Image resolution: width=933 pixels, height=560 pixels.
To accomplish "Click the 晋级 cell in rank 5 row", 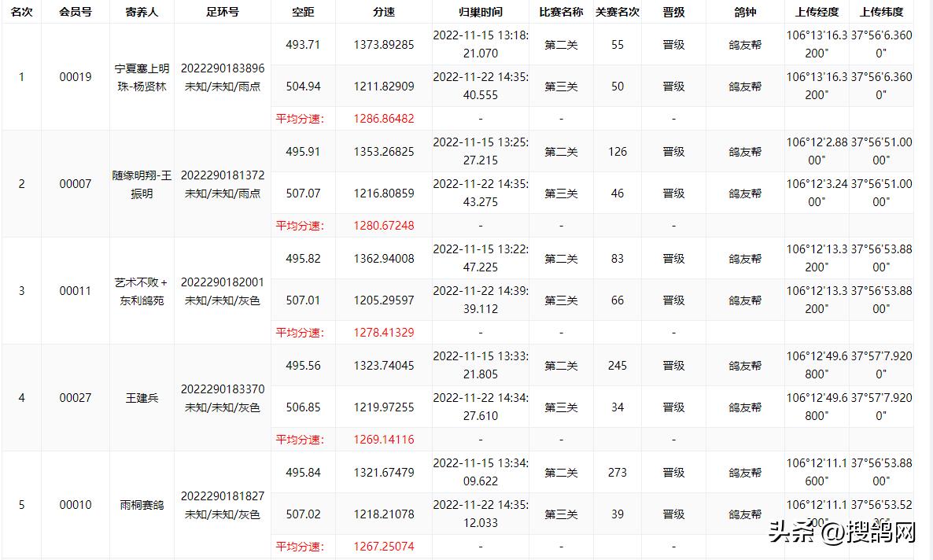I will coord(673,472).
